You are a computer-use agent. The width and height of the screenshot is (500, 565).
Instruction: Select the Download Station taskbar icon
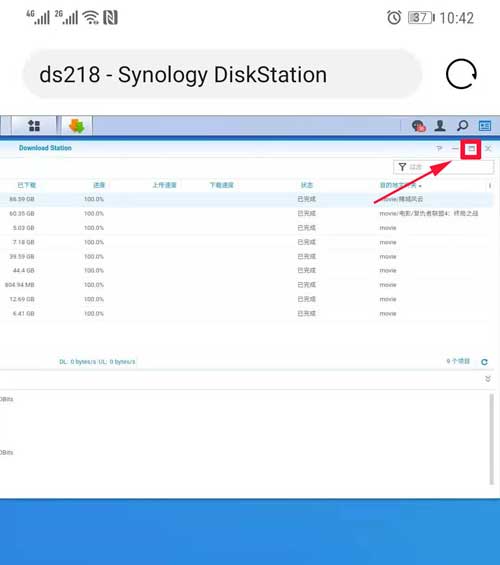pos(77,126)
